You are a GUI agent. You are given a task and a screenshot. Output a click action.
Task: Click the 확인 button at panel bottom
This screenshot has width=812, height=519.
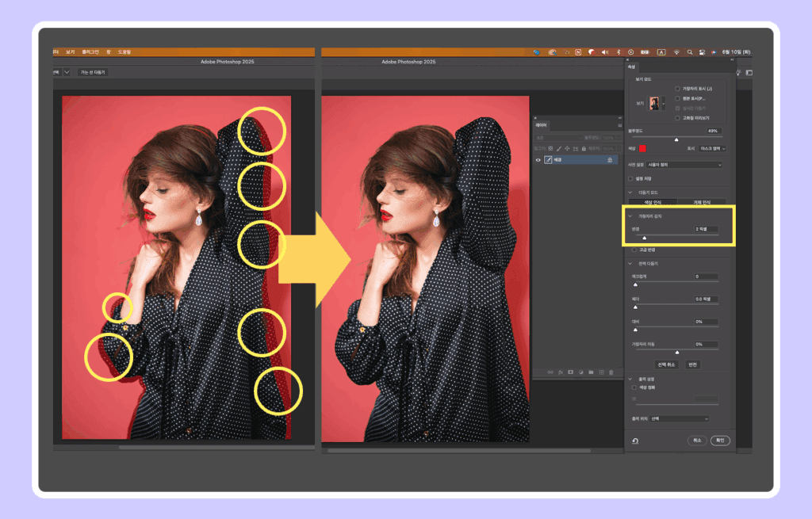pyautogui.click(x=720, y=441)
